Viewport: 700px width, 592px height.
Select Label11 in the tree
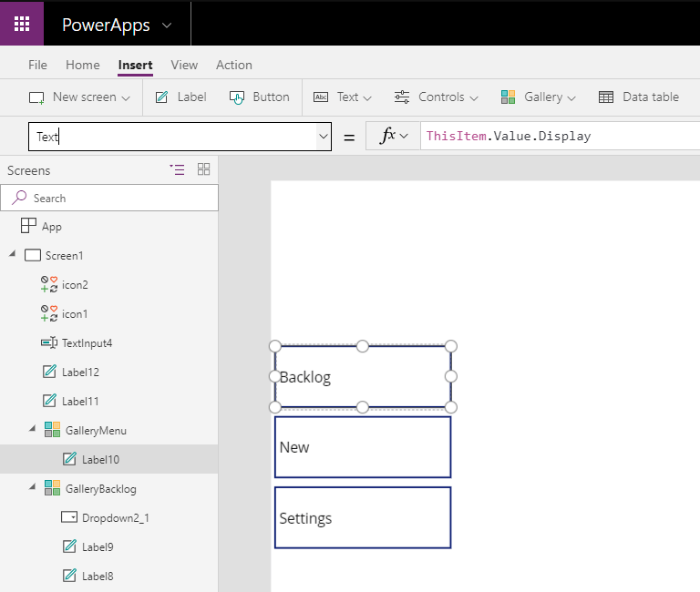[x=80, y=401]
